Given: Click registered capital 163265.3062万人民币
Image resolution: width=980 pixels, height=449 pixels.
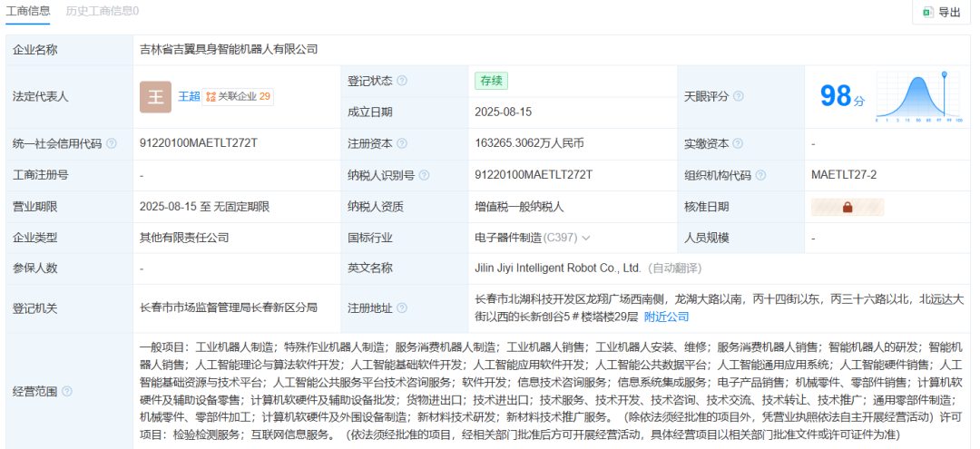Looking at the screenshot, I should click(529, 143).
